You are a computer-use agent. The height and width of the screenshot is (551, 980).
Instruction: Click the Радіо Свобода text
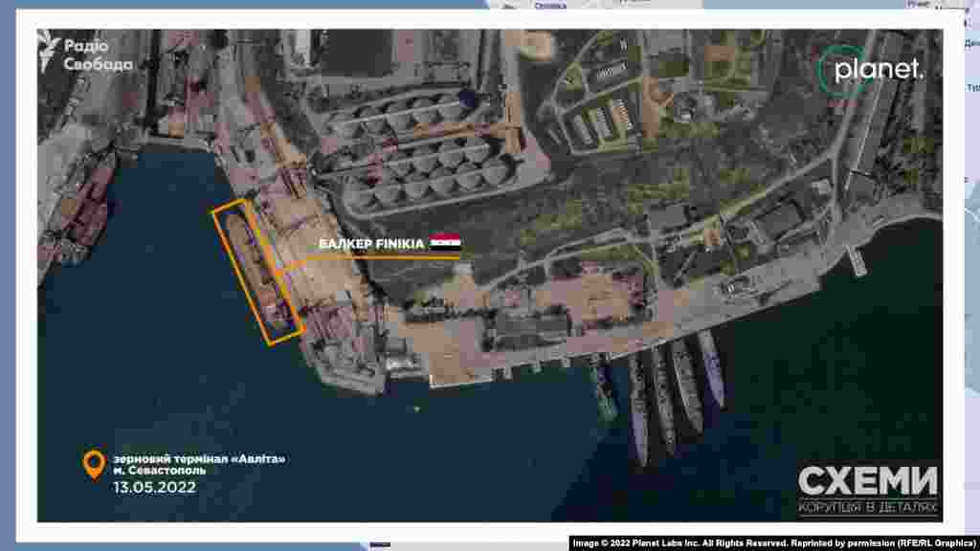99,55
